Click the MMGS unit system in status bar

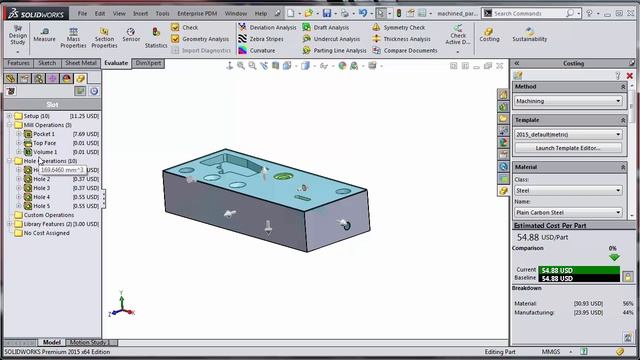click(x=551, y=351)
